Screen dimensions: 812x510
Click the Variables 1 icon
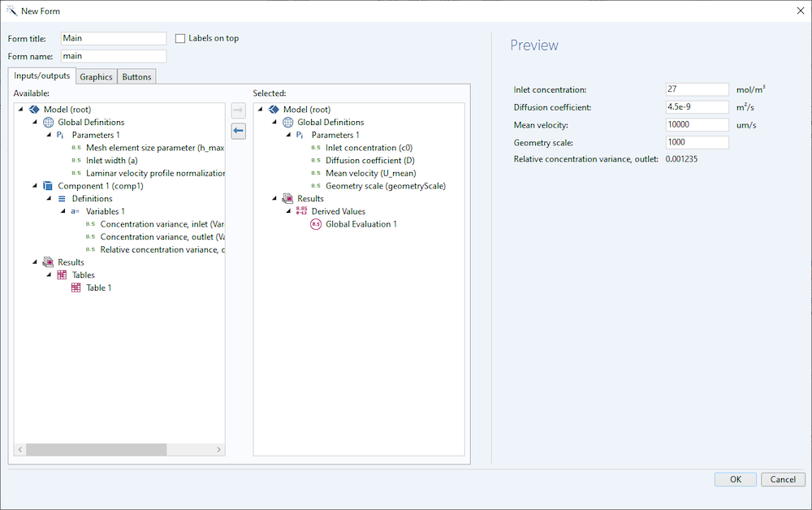coord(76,211)
